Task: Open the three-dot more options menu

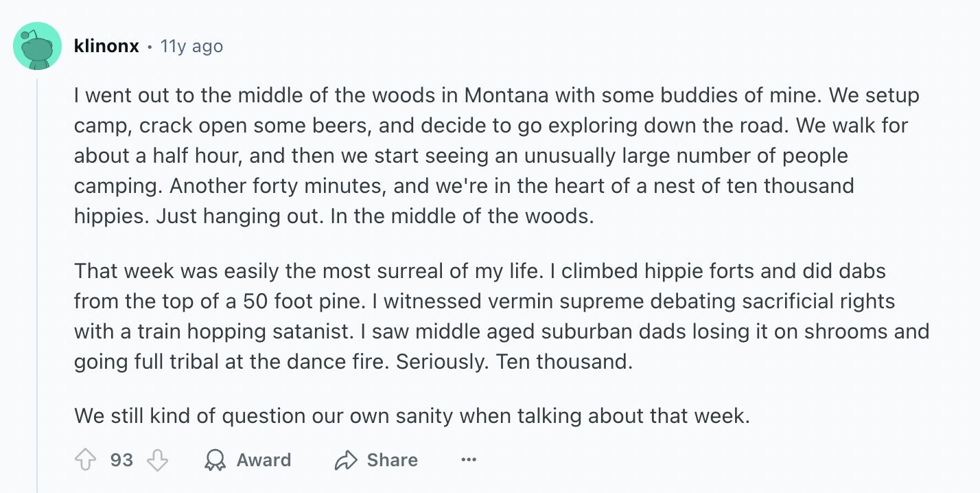Action: click(469, 460)
